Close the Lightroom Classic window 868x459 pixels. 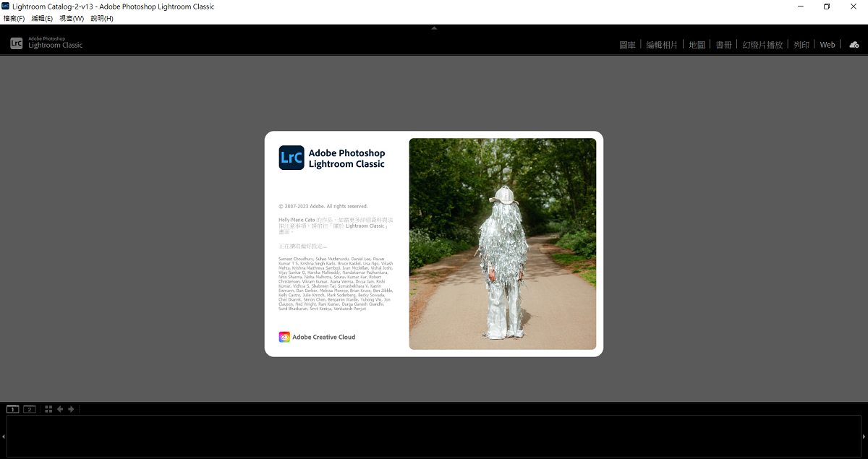[854, 6]
